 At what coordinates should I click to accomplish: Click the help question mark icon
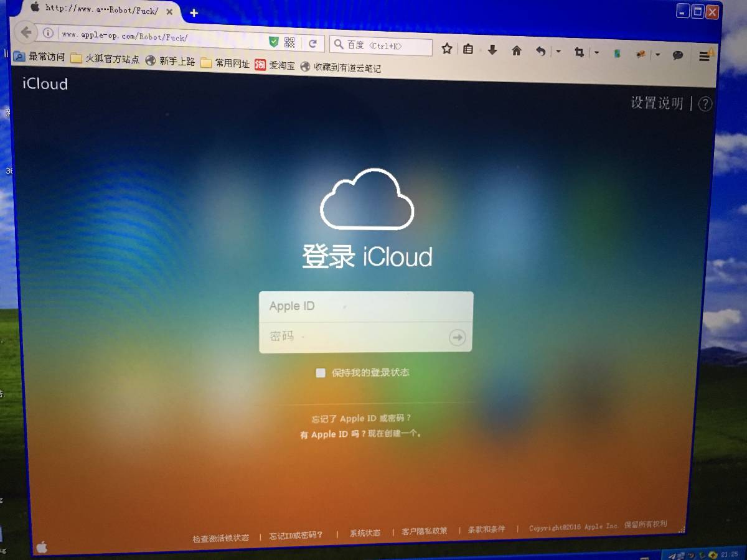tap(705, 104)
